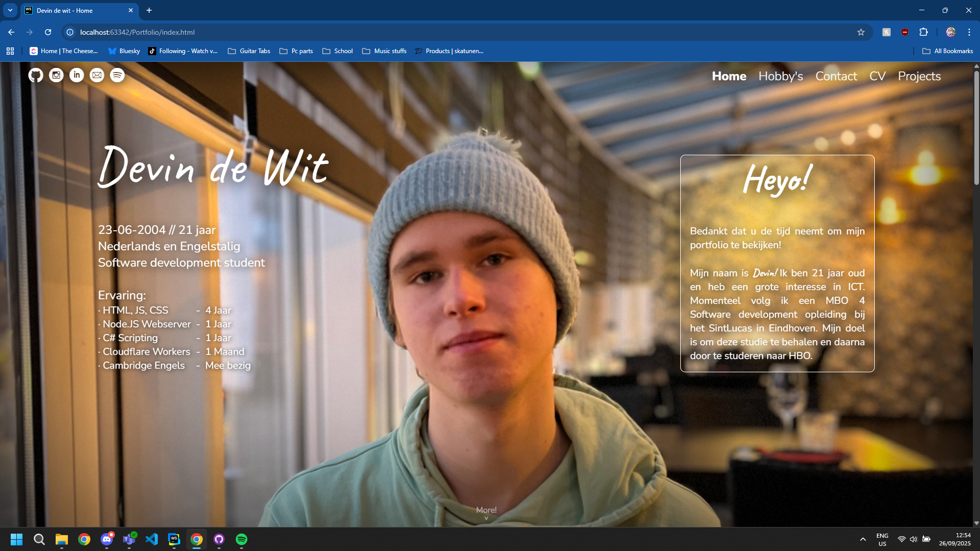Bookmark this page with star icon
The height and width of the screenshot is (551, 980).
[861, 32]
